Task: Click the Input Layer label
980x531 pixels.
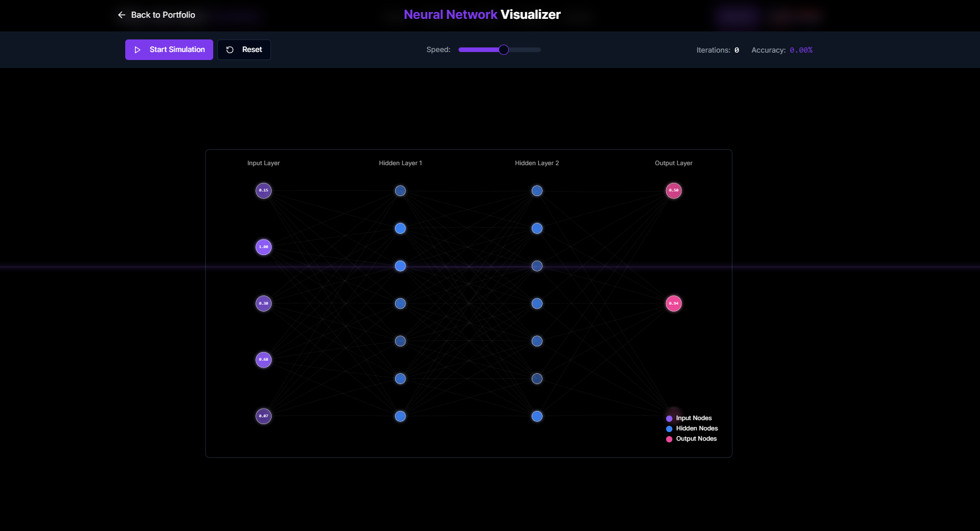Action: pos(264,163)
